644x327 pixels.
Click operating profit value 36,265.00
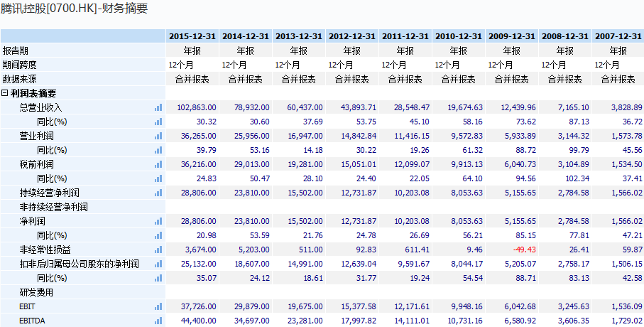pos(198,136)
